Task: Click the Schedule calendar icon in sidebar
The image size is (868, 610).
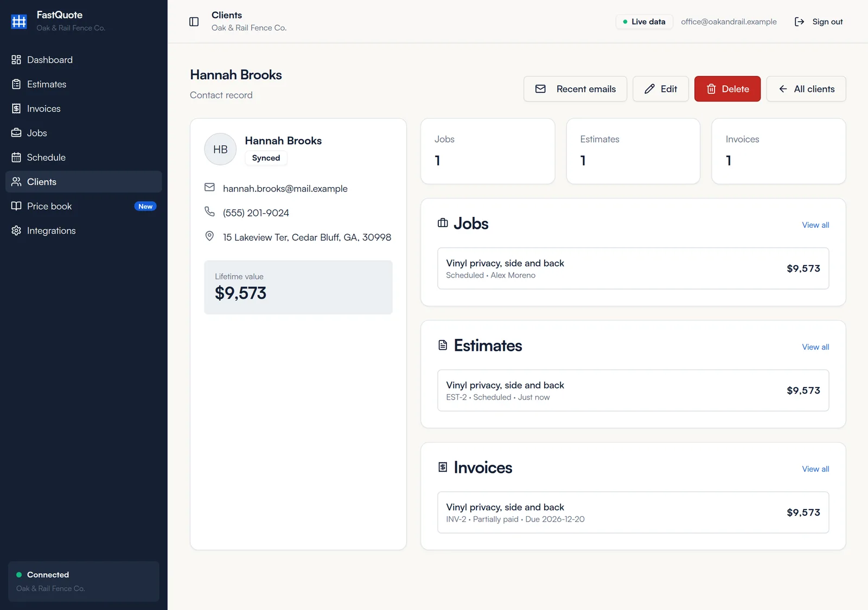Action: tap(16, 157)
